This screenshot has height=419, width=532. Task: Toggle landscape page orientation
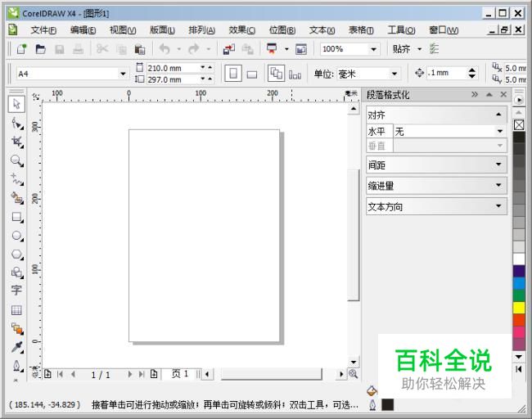click(252, 74)
